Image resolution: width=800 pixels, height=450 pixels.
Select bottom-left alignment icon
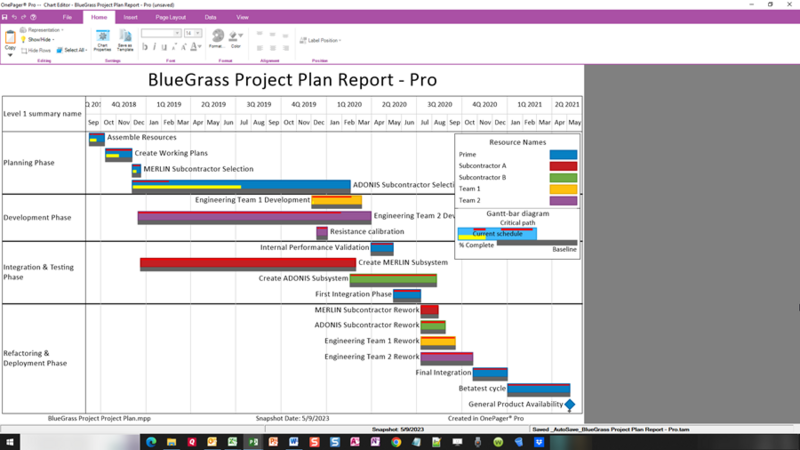tap(260, 48)
